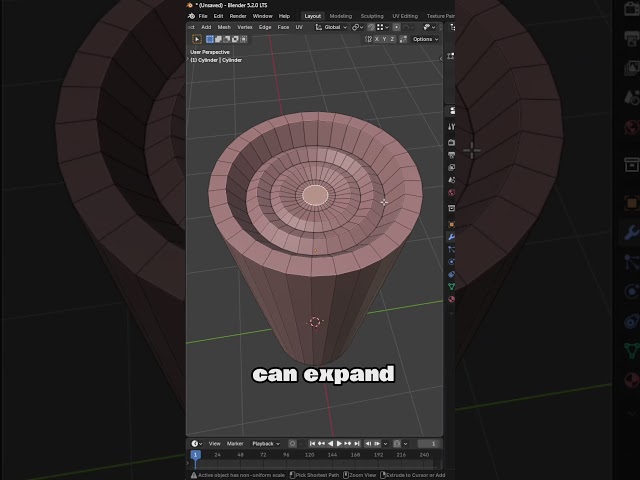This screenshot has width=640, height=480.
Task: Choose the Invert selection mode icon
Action: (x=236, y=39)
